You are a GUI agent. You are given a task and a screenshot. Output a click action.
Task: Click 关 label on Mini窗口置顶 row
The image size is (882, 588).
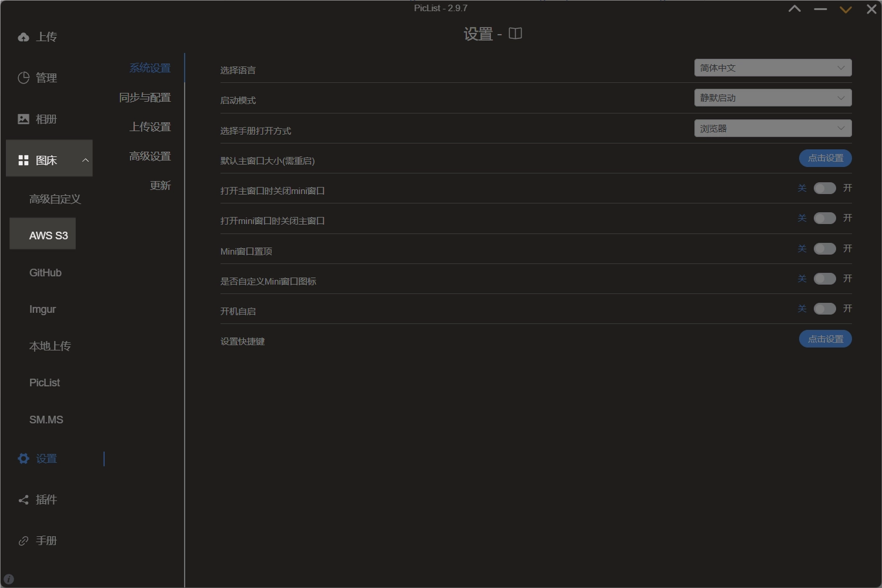pos(802,249)
